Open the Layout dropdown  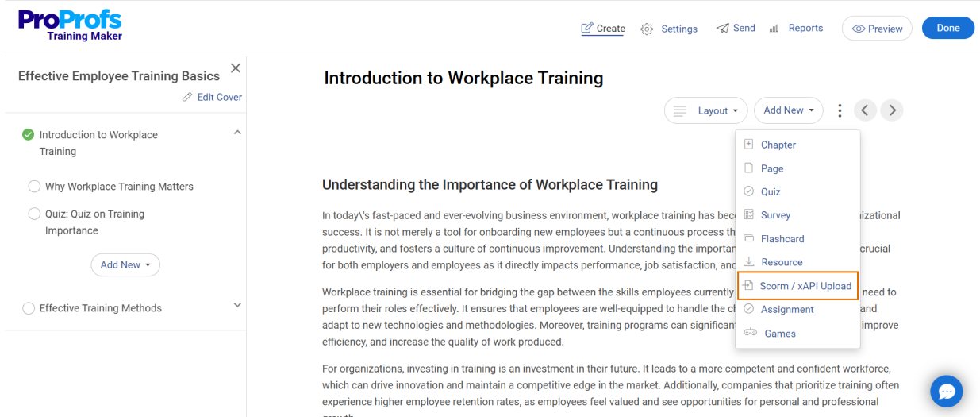point(706,110)
